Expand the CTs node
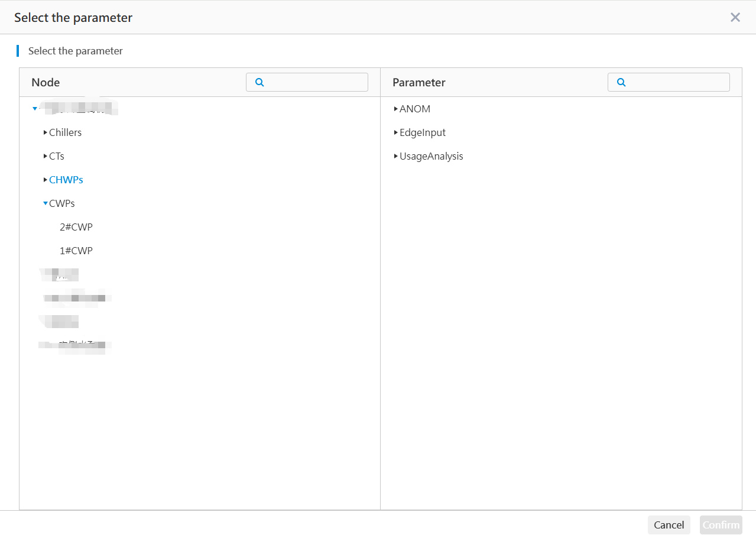756x535 pixels. pos(45,156)
